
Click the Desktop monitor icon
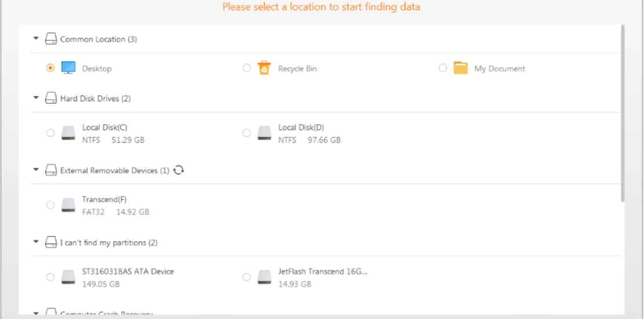coord(68,68)
